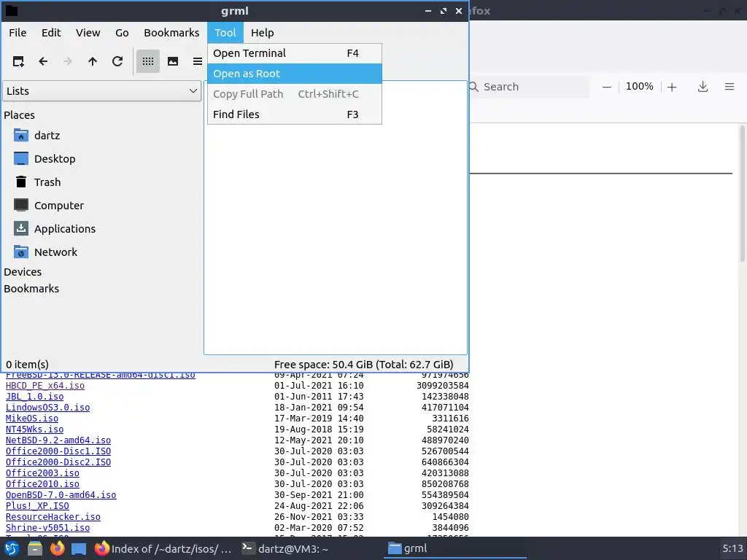Reload the folder with refresh icon

pyautogui.click(x=117, y=61)
